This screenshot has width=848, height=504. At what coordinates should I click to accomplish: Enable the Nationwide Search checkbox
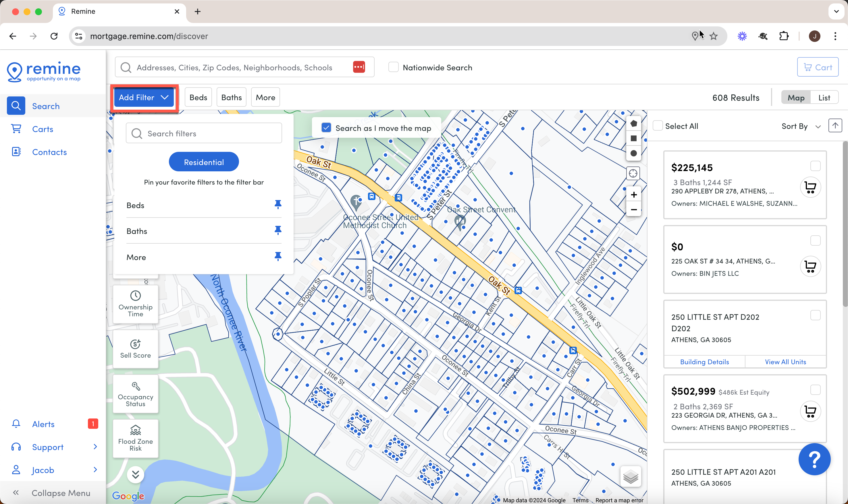393,67
